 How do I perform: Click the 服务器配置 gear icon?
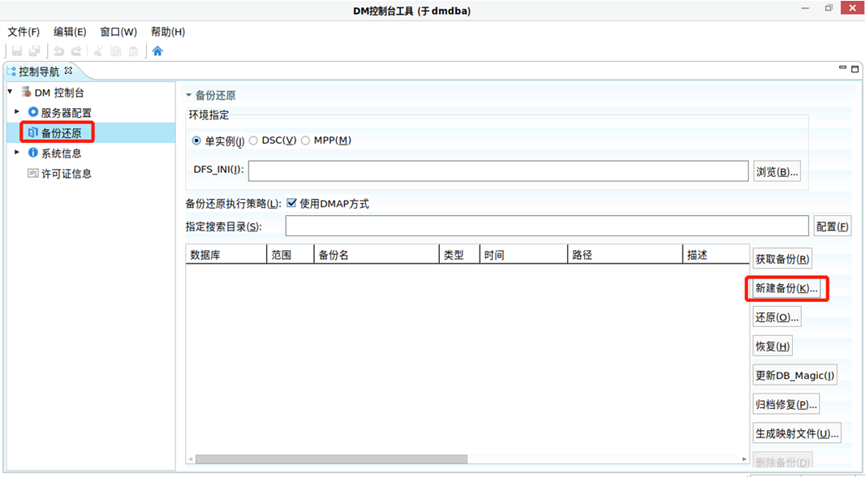point(33,112)
